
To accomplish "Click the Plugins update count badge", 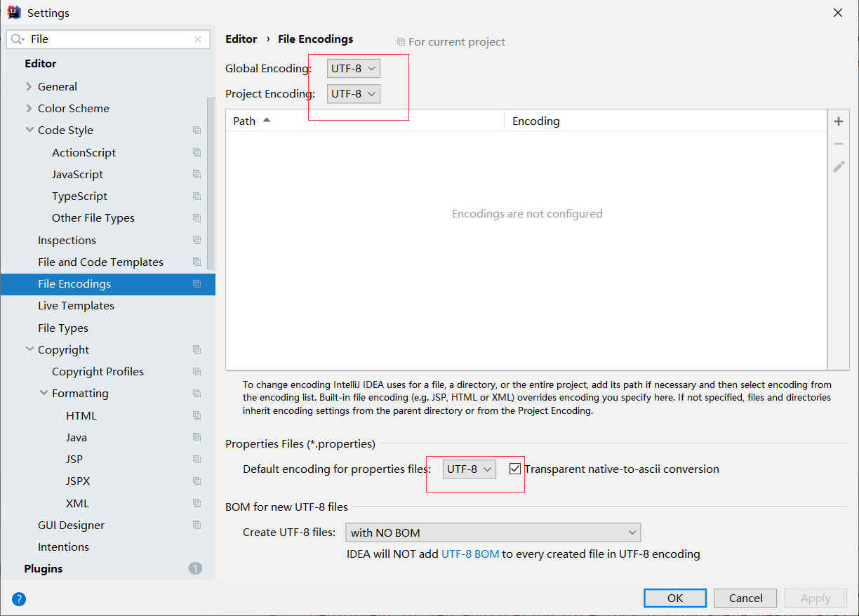I will (195, 568).
